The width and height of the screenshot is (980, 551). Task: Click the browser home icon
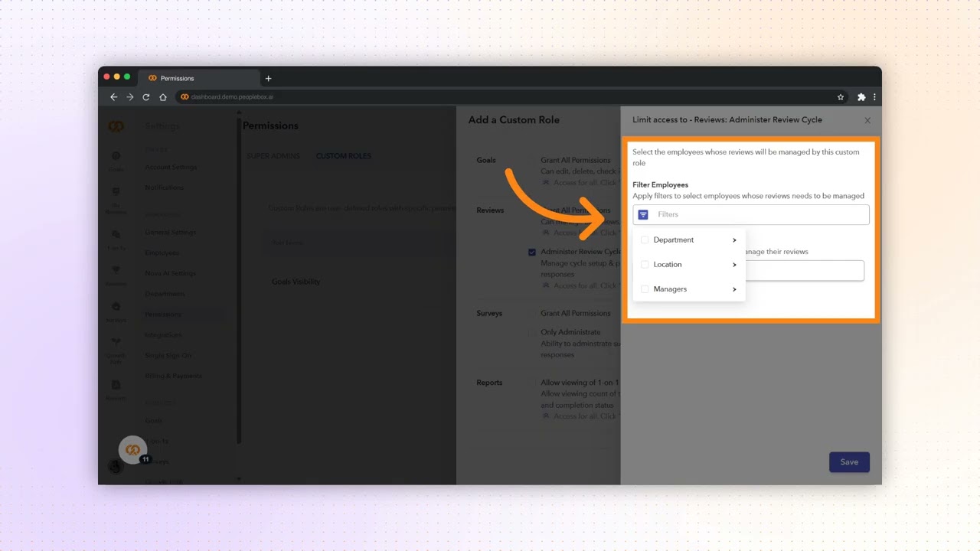click(x=163, y=97)
